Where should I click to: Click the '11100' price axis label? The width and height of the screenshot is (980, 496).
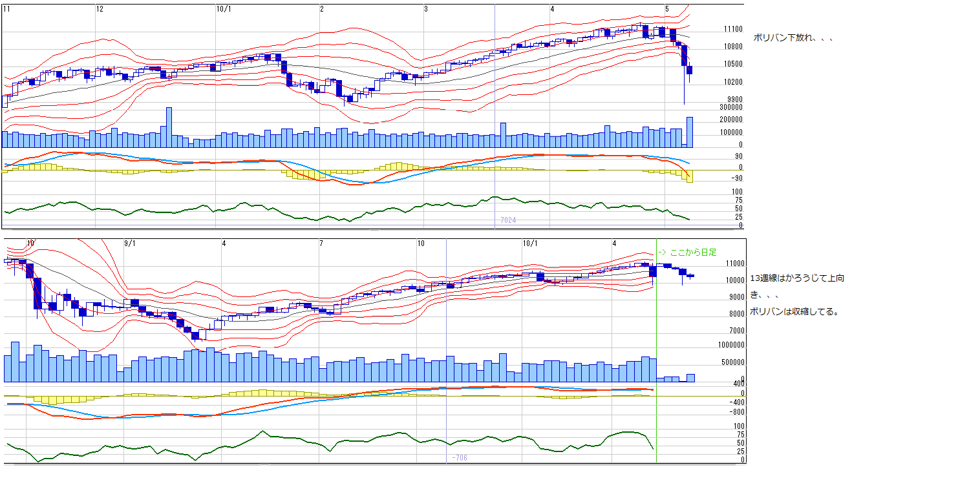[x=733, y=29]
